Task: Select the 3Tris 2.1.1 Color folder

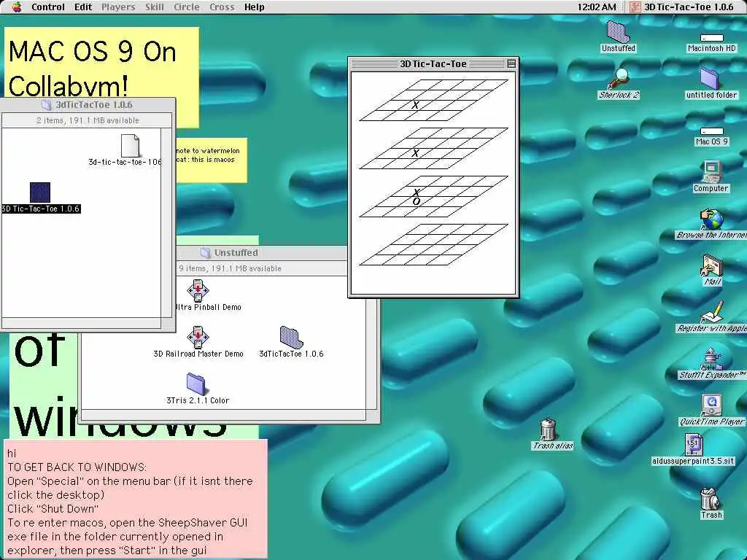Action: [196, 384]
